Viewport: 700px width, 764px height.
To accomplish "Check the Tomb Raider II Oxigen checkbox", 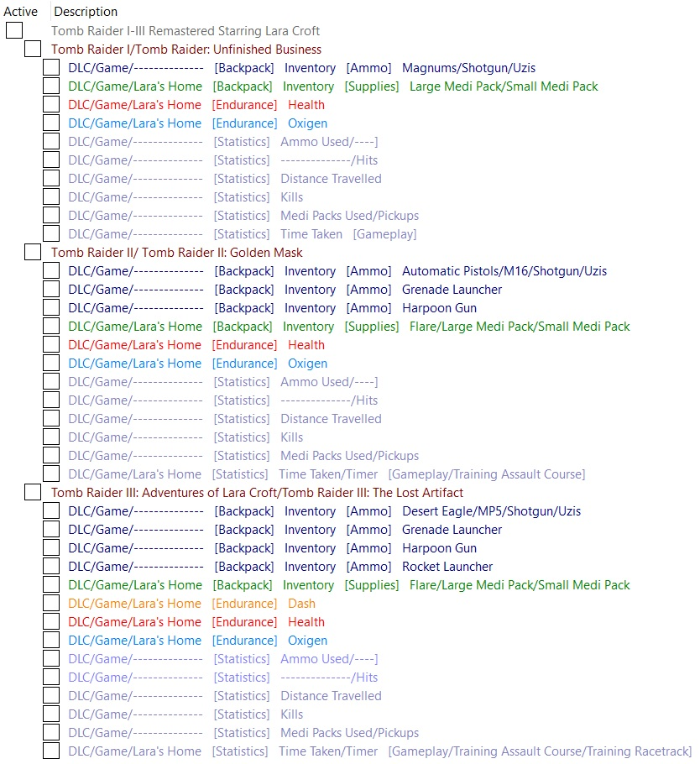I will 51,363.
